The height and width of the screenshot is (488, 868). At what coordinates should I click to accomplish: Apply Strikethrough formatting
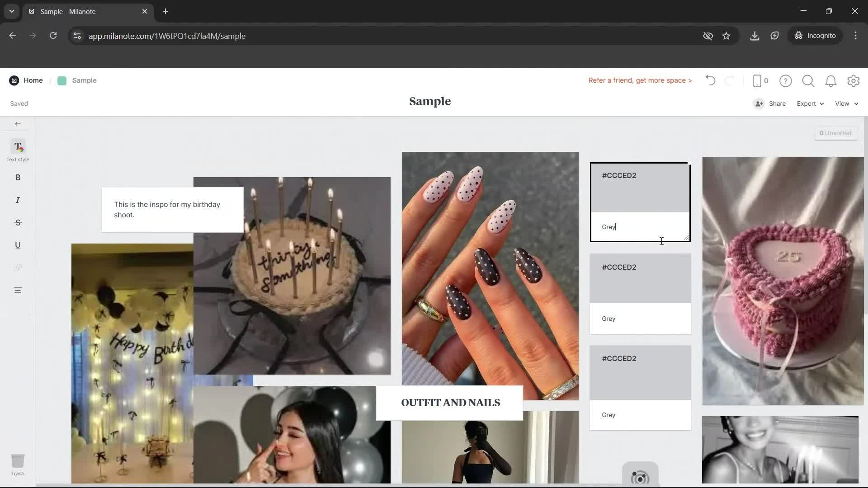coord(18,222)
